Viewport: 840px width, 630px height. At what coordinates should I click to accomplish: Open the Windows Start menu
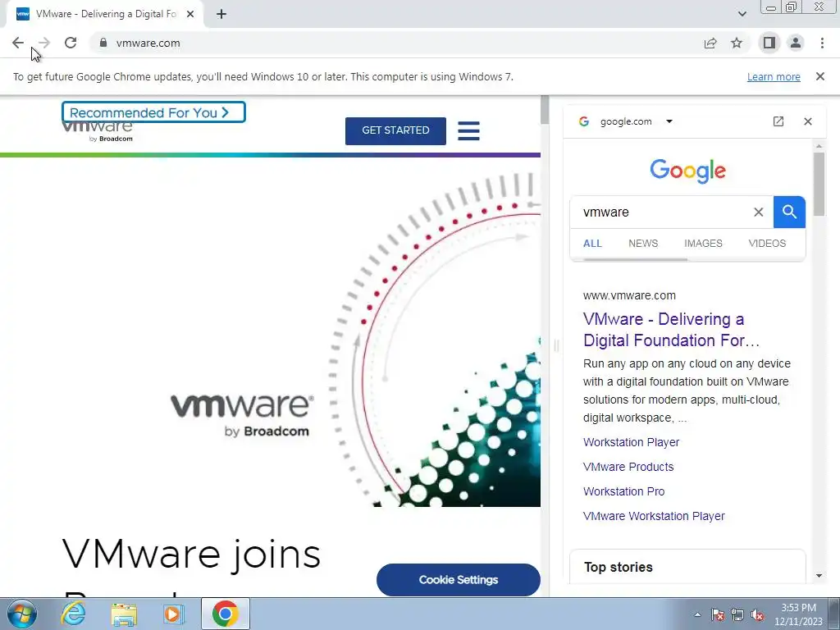point(21,614)
